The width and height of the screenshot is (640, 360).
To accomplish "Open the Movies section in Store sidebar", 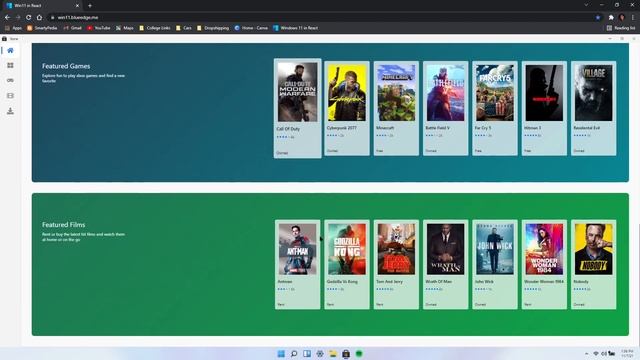I will click(10, 96).
